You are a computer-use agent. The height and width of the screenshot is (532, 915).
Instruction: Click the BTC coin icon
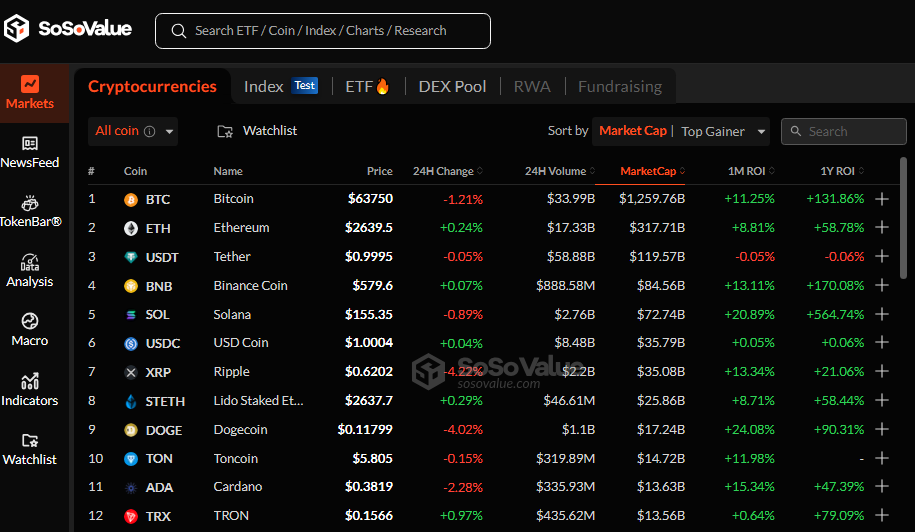point(131,200)
